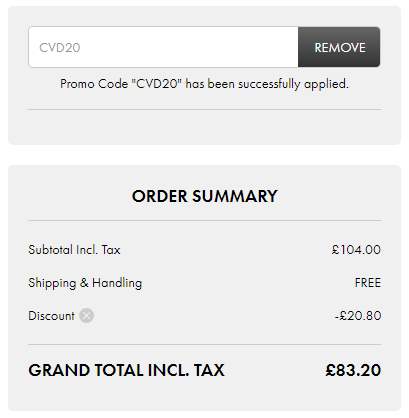
Task: Click the divider line below the promo message
Action: [x=204, y=109]
